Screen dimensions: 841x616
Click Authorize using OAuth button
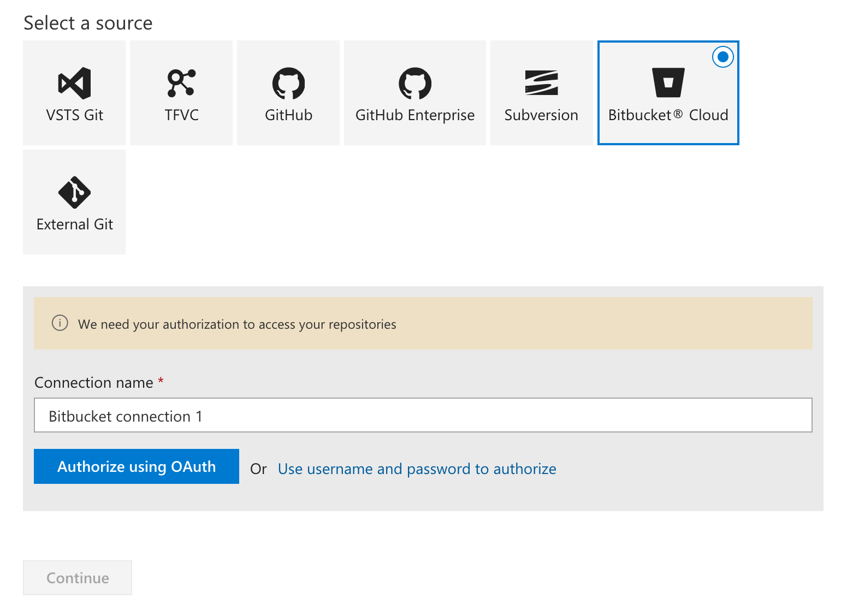[137, 466]
